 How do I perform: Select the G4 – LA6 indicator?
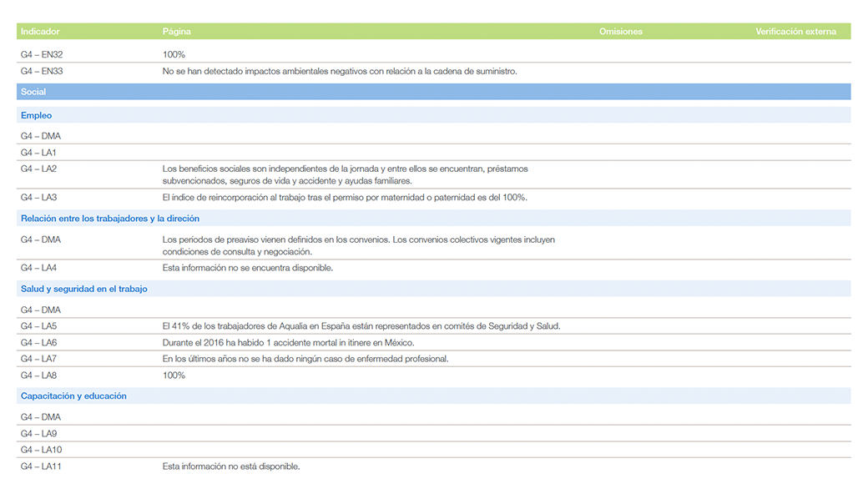pyautogui.click(x=38, y=343)
